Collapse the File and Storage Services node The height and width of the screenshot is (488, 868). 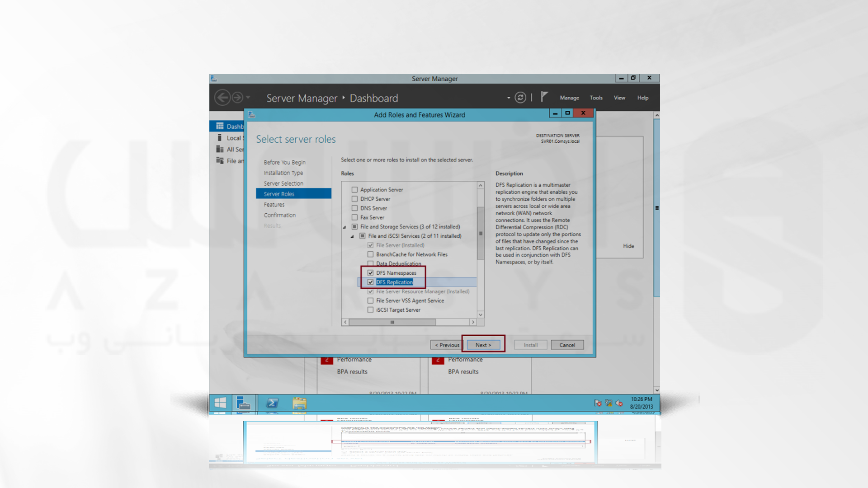(x=345, y=226)
